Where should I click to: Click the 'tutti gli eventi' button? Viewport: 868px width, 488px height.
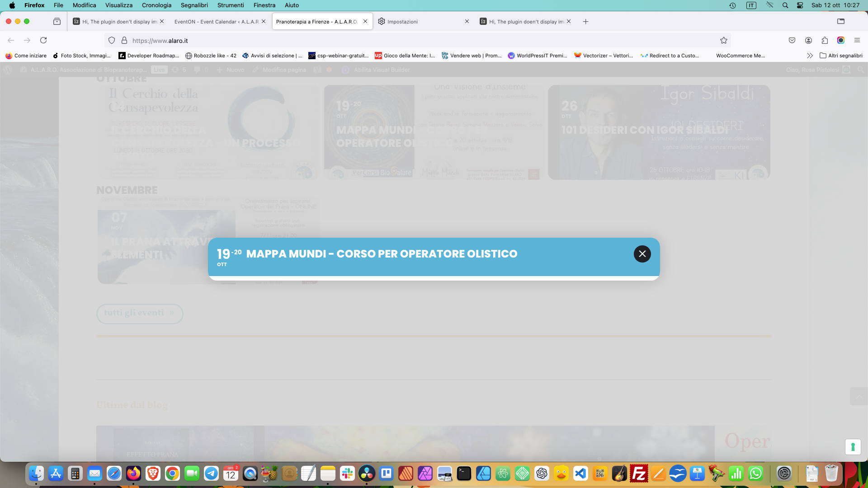coord(140,314)
